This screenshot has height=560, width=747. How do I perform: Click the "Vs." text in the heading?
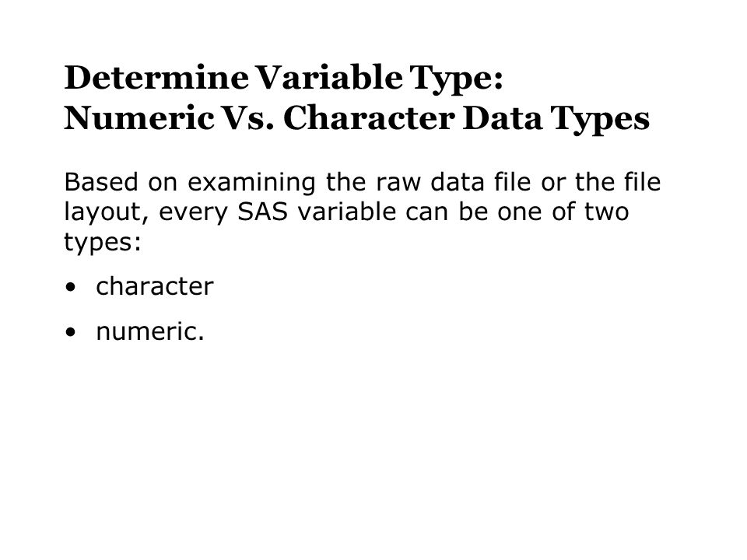click(x=248, y=118)
